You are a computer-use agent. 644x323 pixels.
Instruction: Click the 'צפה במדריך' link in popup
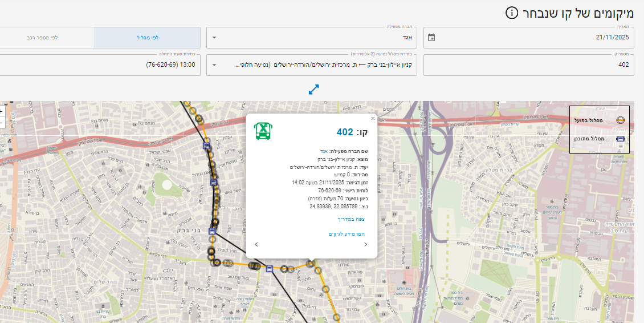(x=351, y=219)
